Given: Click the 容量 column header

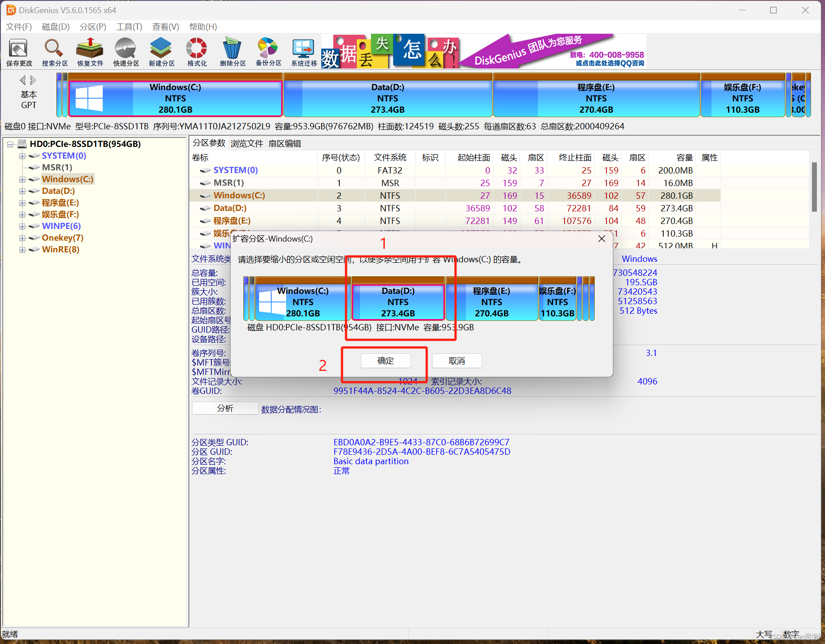Looking at the screenshot, I should [x=672, y=157].
